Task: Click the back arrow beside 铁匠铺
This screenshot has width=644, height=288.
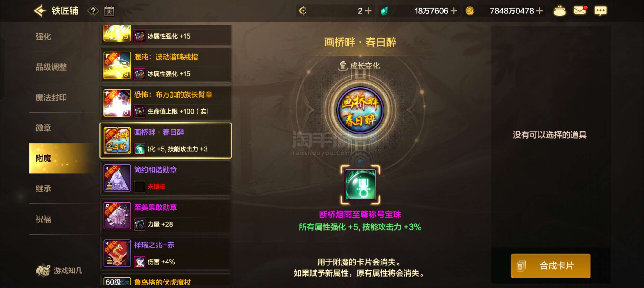Action: tap(40, 11)
